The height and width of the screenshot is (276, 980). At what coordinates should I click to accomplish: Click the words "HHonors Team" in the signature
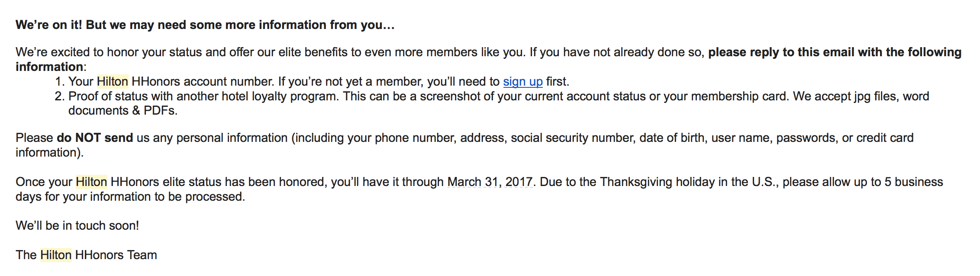pos(116,255)
